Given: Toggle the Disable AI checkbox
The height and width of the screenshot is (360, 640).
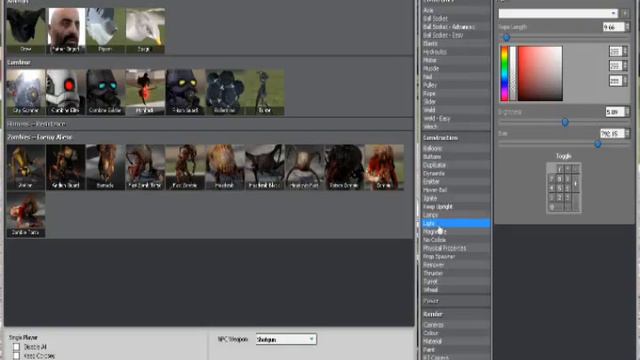Looking at the screenshot, I should point(16,347).
